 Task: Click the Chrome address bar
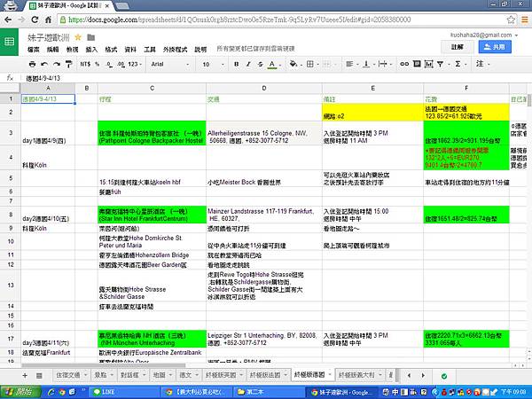(284, 20)
